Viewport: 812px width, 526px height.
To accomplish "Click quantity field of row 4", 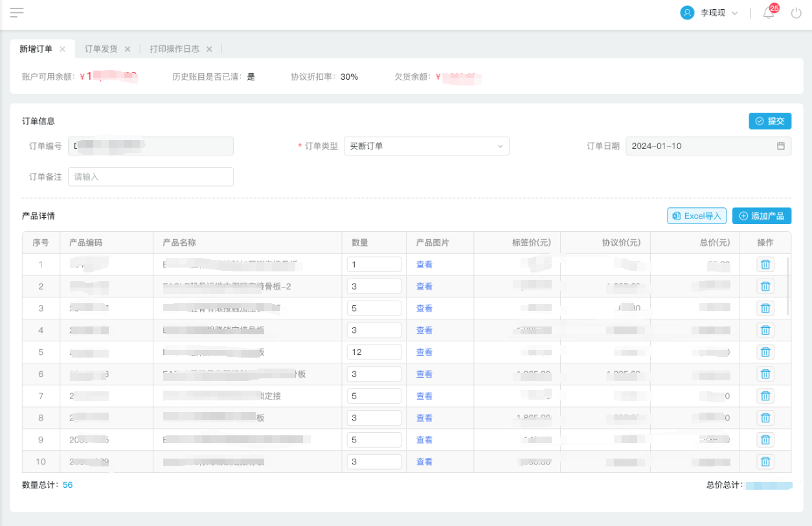I will [374, 330].
